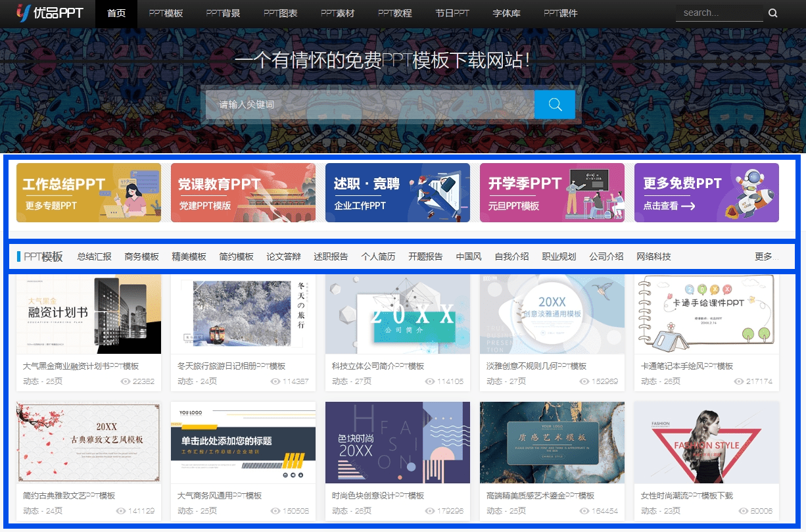Open the 卡通手绘课件PPT thumbnail
This screenshot has height=532, width=806.
point(707,314)
